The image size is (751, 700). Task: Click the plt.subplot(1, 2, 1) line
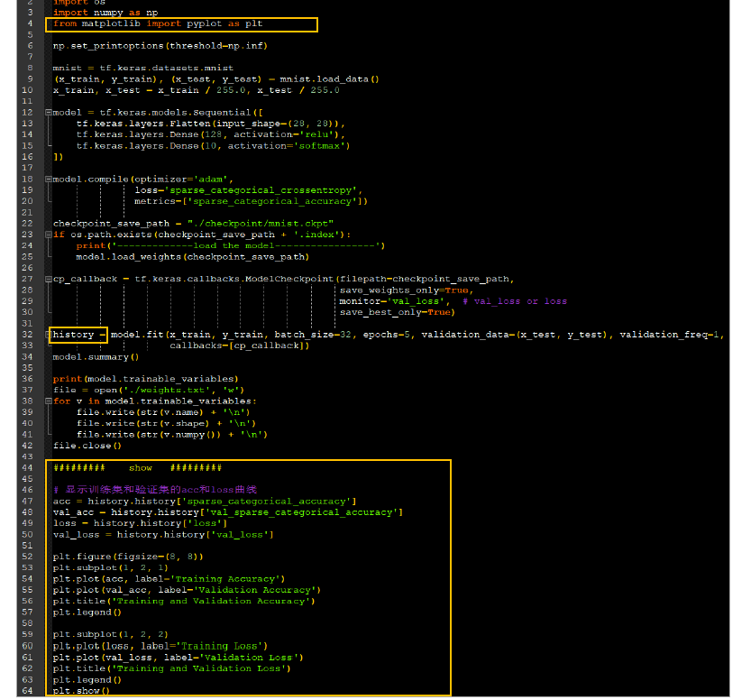point(111,568)
